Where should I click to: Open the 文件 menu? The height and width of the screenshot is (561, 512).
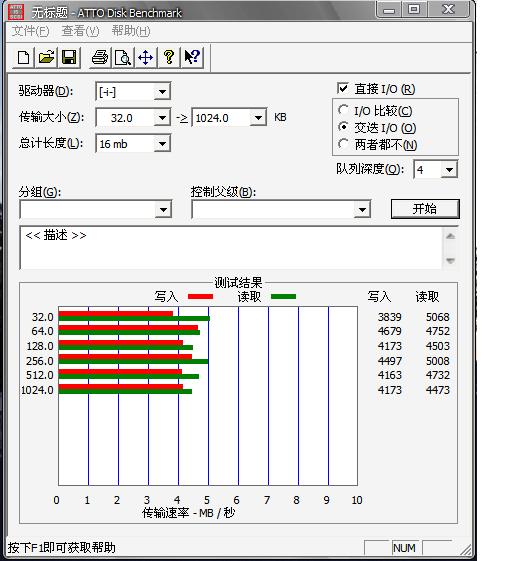point(30,31)
